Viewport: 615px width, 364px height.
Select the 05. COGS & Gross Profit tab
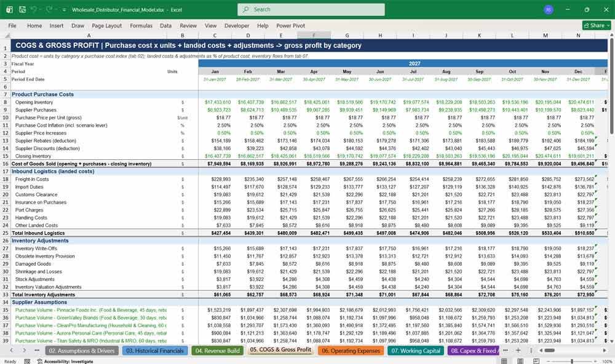[x=280, y=350]
